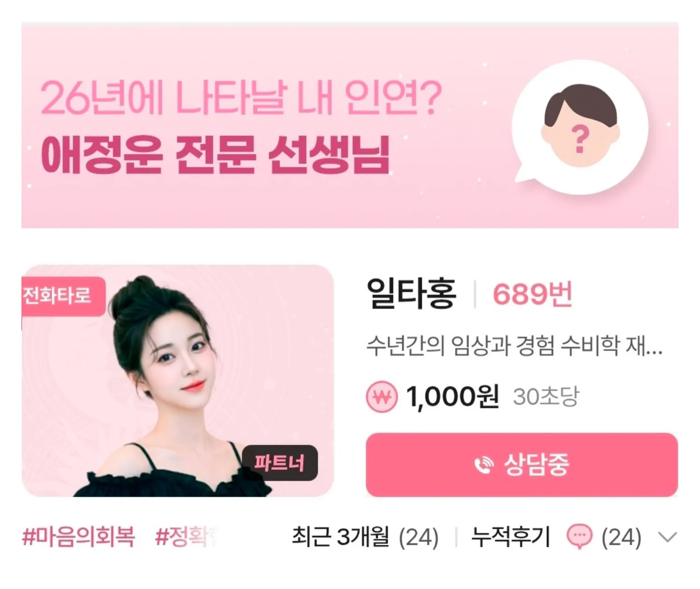The image size is (700, 589).
Task: Click the counselor number 689번
Action: 532,294
